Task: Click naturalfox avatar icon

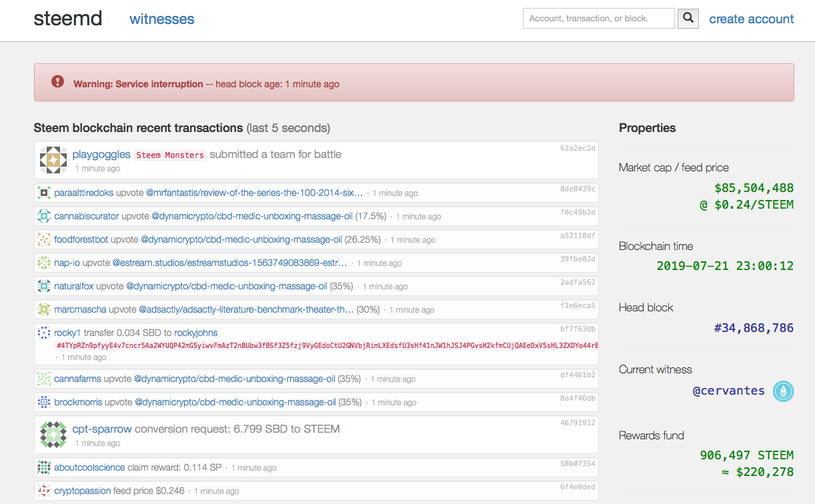Action: (44, 286)
